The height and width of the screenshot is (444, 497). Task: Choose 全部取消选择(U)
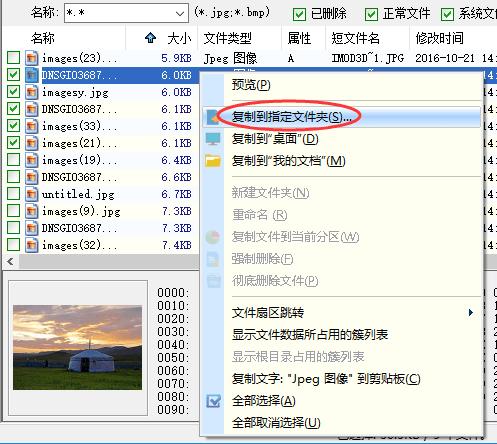tap(341, 423)
